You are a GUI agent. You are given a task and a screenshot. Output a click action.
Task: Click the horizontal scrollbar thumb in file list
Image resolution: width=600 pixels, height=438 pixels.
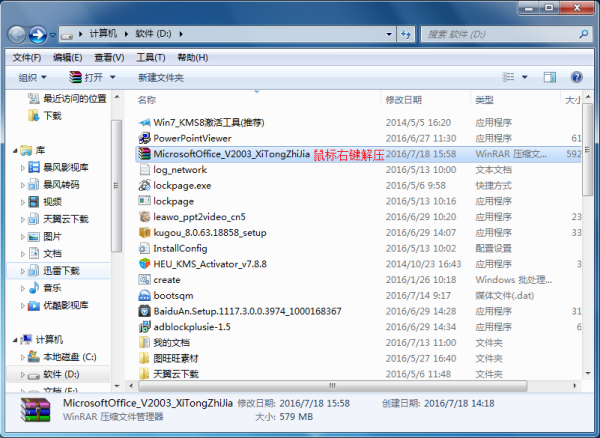tap(333, 386)
